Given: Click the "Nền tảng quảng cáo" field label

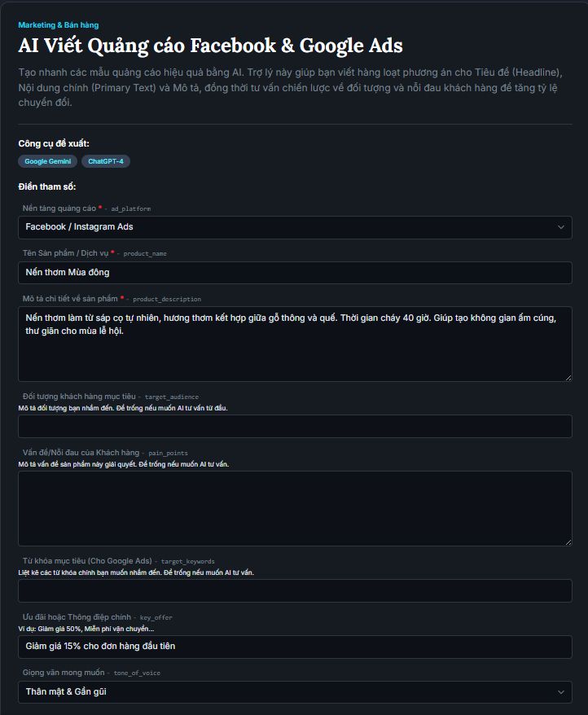Looking at the screenshot, I should coord(59,208).
